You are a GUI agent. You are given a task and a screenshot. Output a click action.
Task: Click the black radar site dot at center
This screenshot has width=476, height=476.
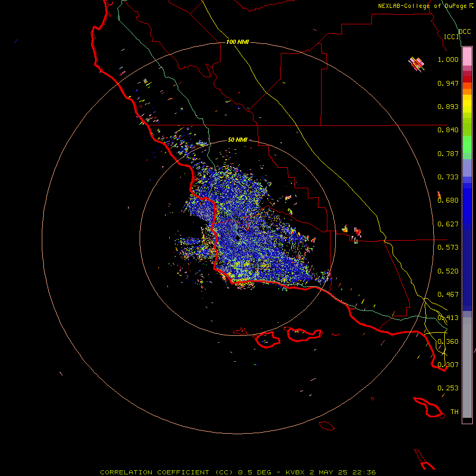click(x=239, y=237)
